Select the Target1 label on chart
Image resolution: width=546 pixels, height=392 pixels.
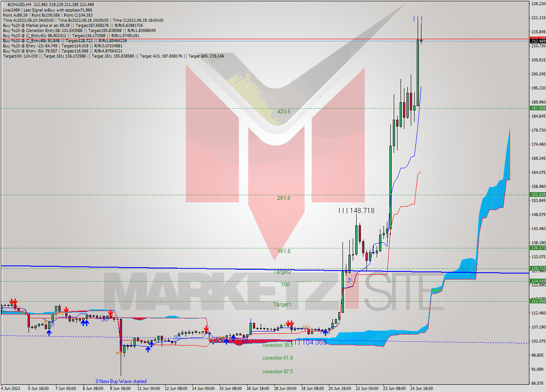point(282,305)
